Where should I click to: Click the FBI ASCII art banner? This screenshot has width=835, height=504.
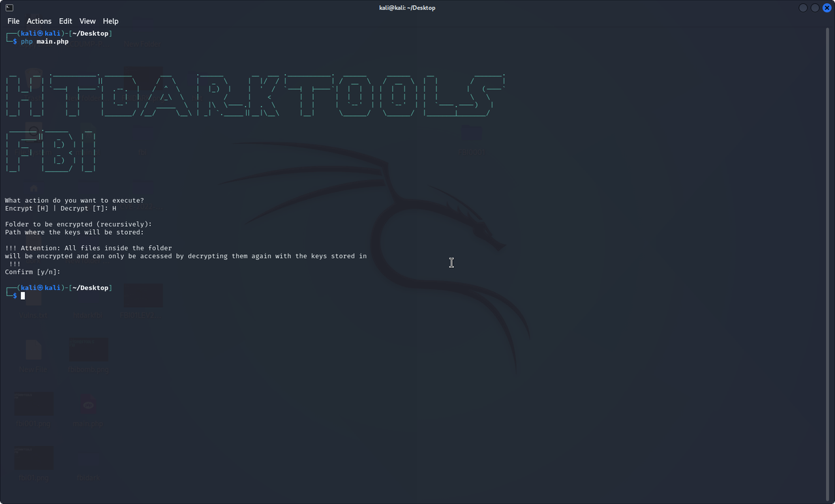point(51,152)
